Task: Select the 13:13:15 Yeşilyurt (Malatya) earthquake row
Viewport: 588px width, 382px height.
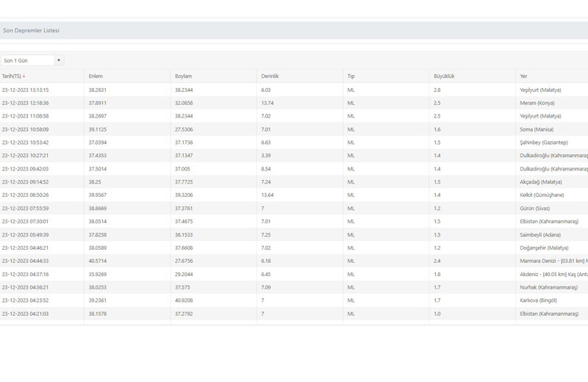Action: click(294, 90)
